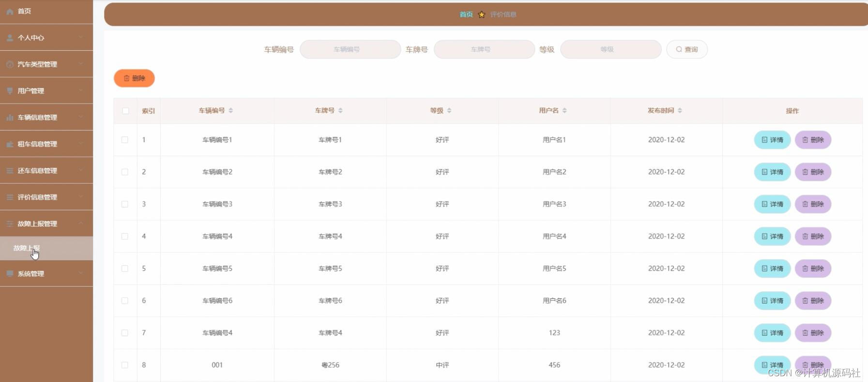Open the 故障上报 submenu item
This screenshot has width=868, height=382.
[46, 248]
